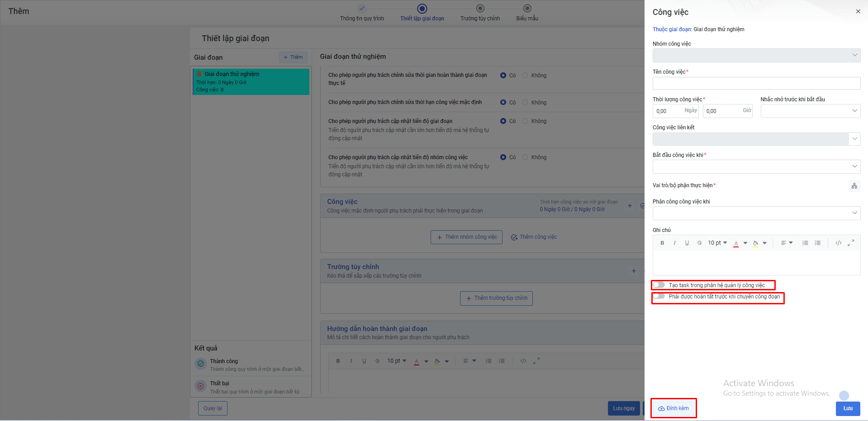Viewport: 868px width, 421px height.
Task: Toggle bold in the Ghi chú editor
Action: [662, 243]
